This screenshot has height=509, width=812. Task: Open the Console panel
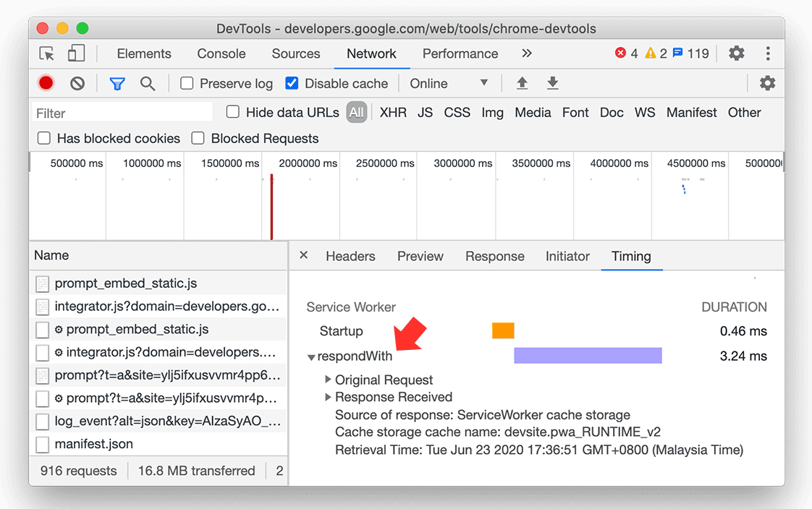pos(221,54)
